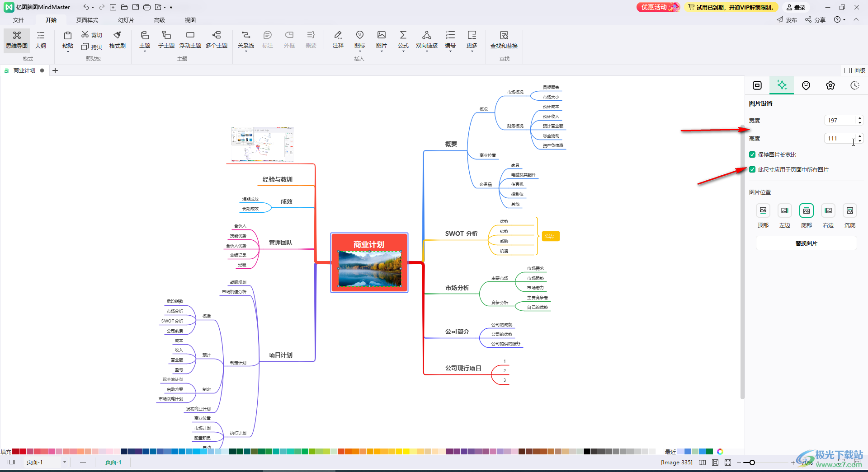This screenshot has height=472, width=868.
Task: Select the landscape image in central topic
Action: click(x=370, y=269)
